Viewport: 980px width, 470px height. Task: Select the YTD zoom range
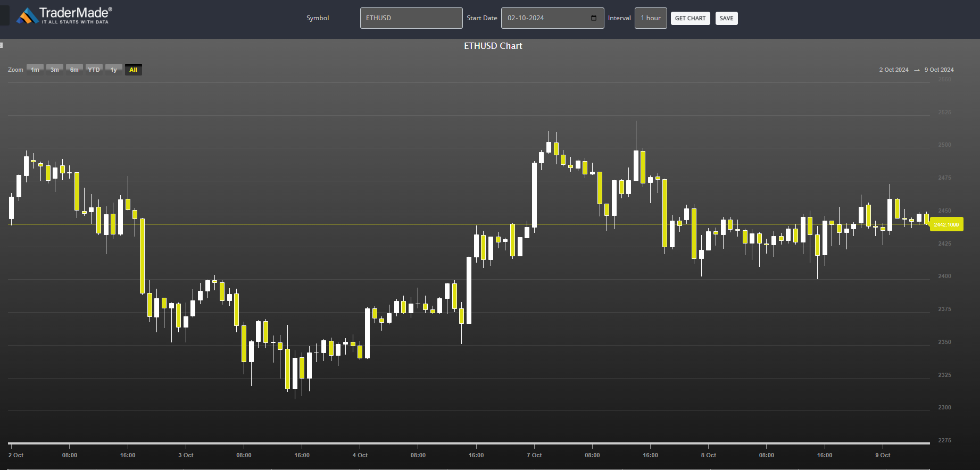click(x=94, y=70)
